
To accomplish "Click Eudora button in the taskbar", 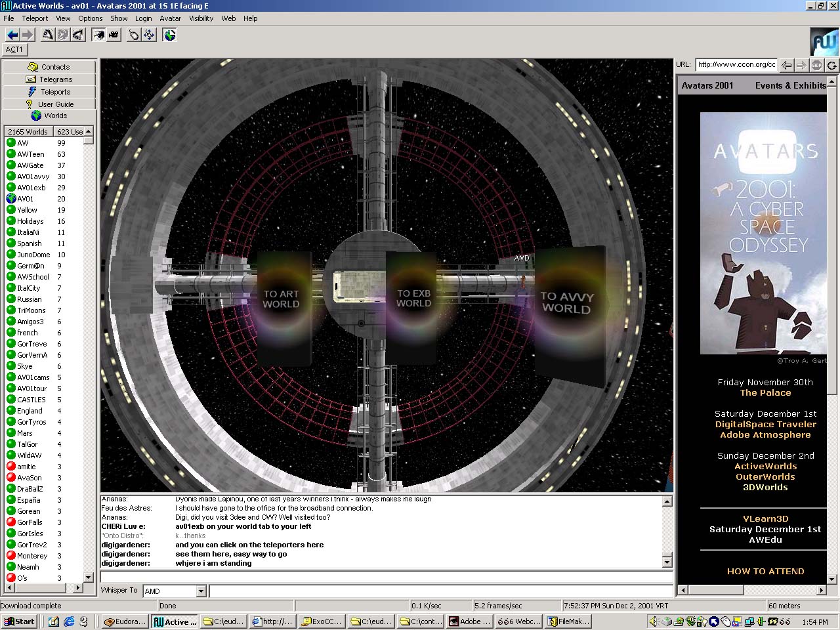I will 125,621.
